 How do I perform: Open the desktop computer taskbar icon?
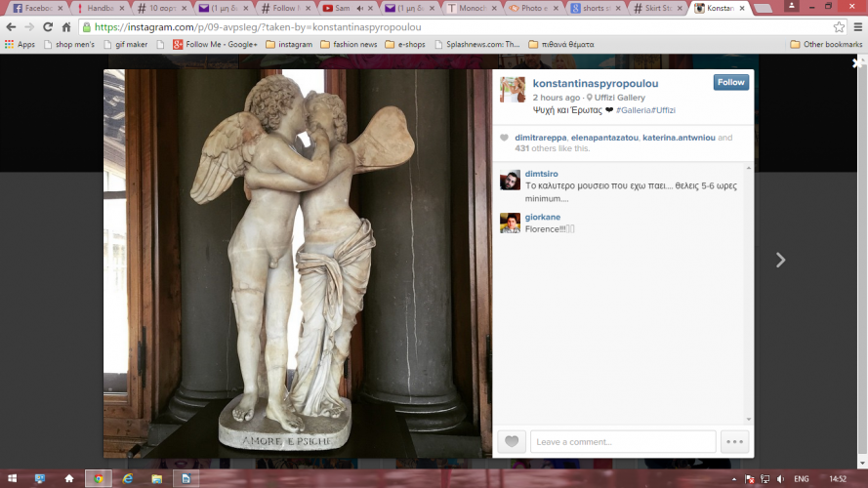coord(40,478)
